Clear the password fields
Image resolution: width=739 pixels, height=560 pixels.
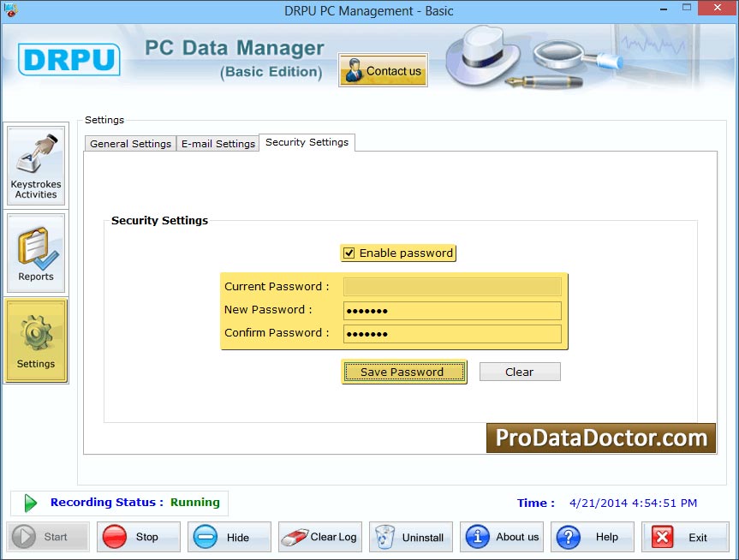click(520, 372)
